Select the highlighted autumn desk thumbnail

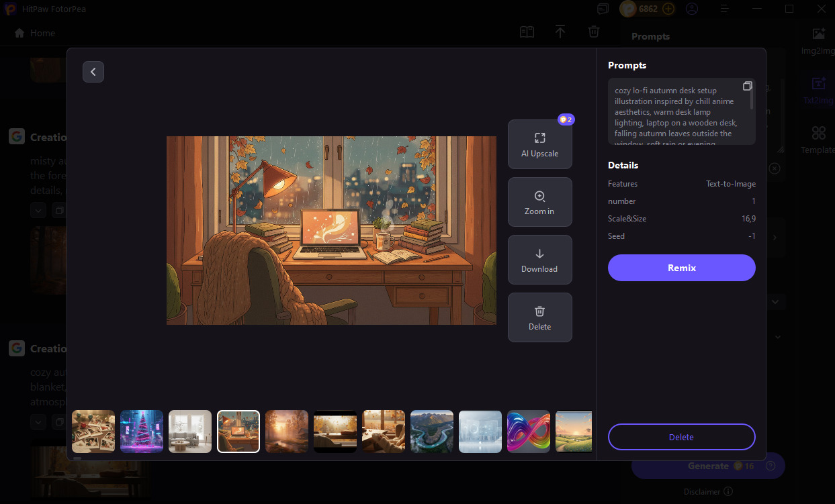click(x=238, y=432)
